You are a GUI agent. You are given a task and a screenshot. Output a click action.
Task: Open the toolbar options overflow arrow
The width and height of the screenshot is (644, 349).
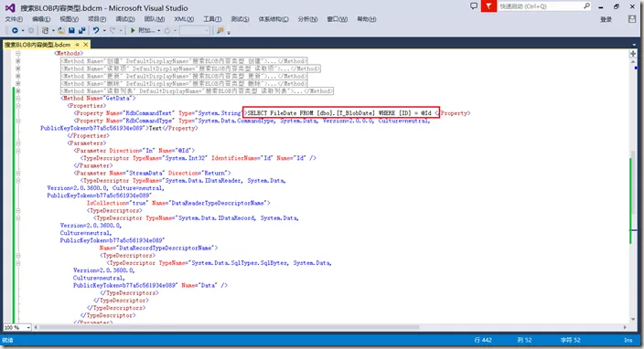(229, 32)
